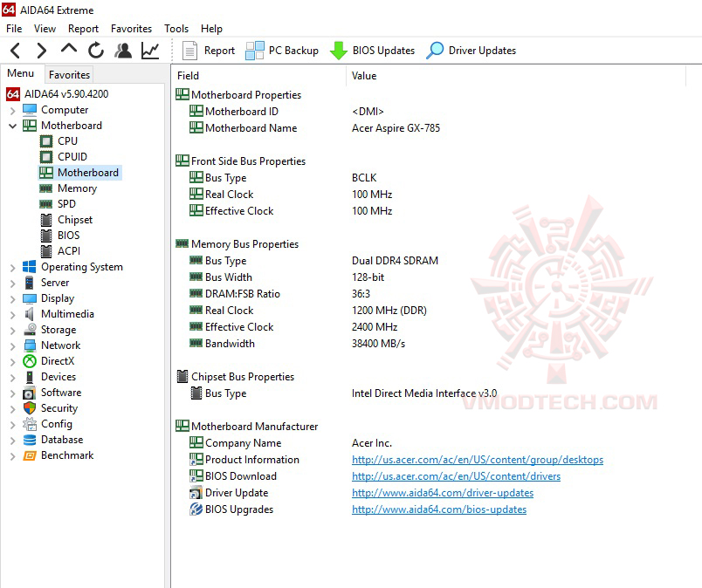702x588 pixels.
Task: Open the File menu
Action: pos(14,29)
